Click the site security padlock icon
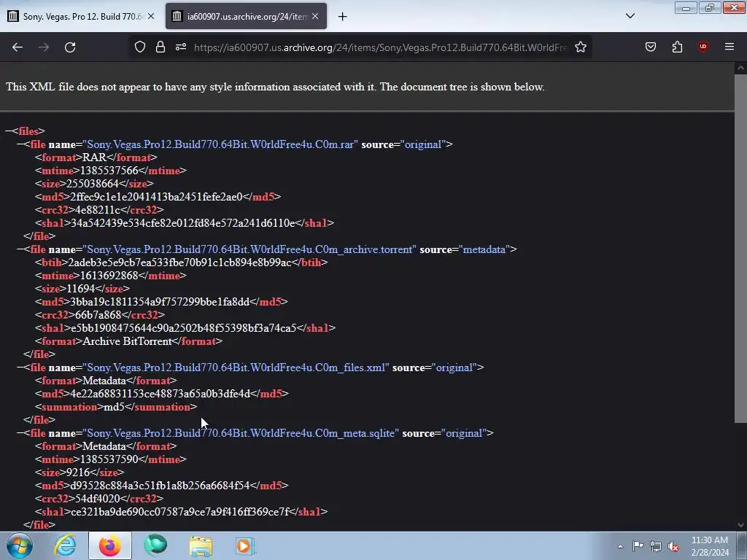The width and height of the screenshot is (747, 560). pyautogui.click(x=160, y=47)
